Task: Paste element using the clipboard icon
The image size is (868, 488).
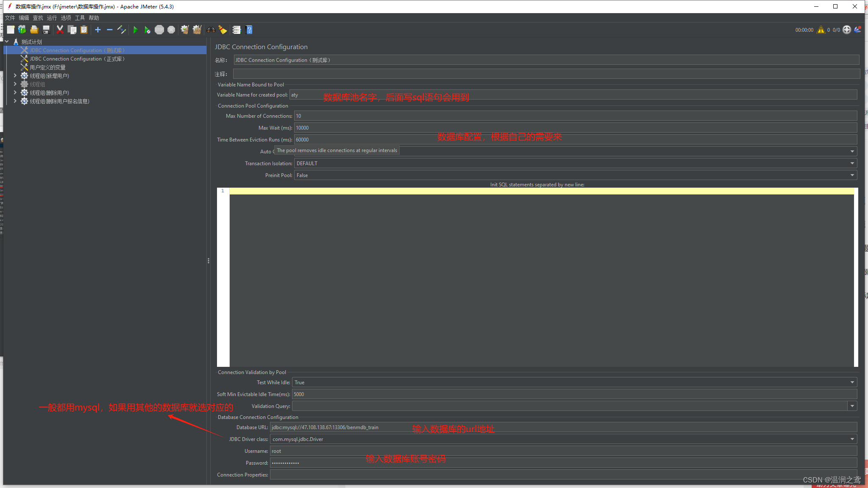Action: (x=84, y=30)
